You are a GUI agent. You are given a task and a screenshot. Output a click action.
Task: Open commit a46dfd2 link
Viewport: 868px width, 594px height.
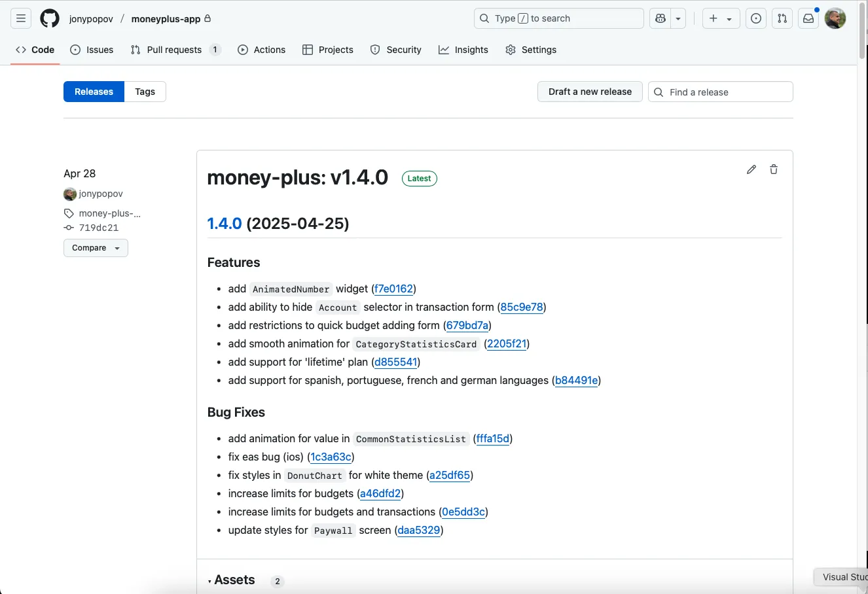380,493
